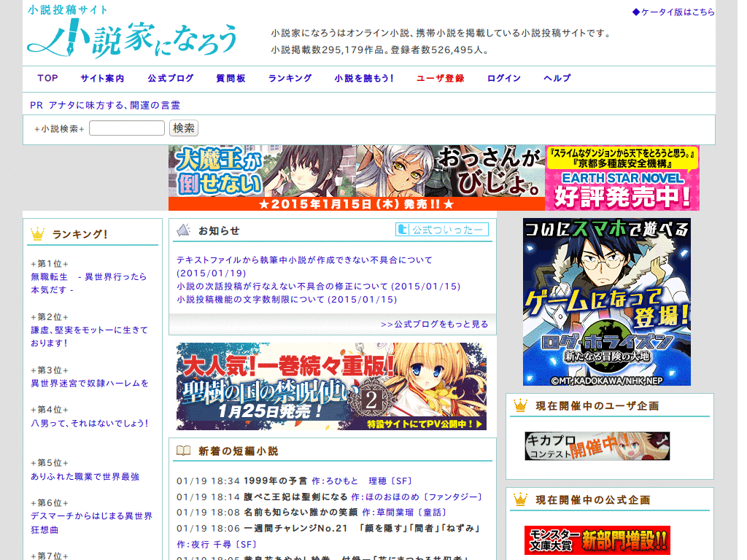
Task: Select TOP in the navigation bar
Action: tap(47, 78)
